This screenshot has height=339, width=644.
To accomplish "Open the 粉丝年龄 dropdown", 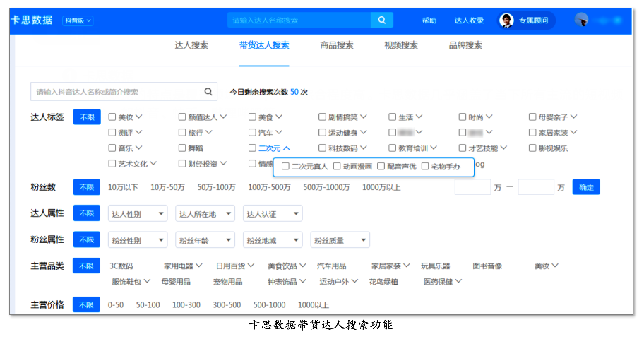I will pyautogui.click(x=205, y=240).
